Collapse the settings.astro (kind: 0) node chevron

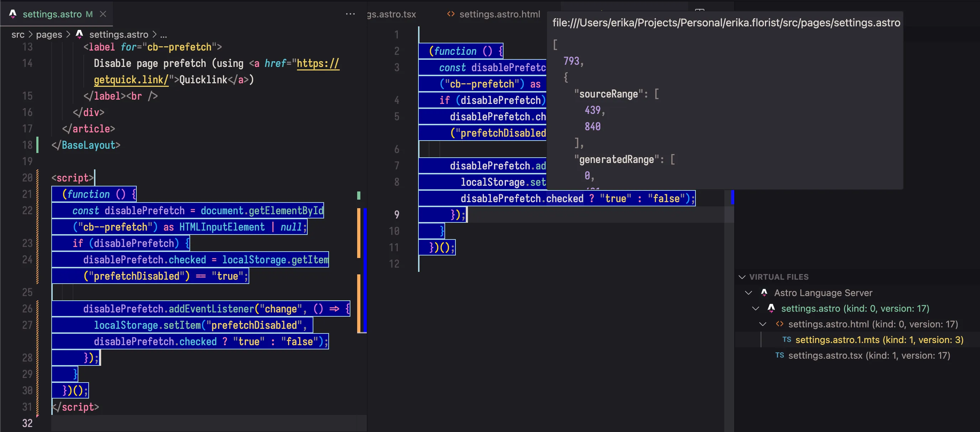(756, 309)
